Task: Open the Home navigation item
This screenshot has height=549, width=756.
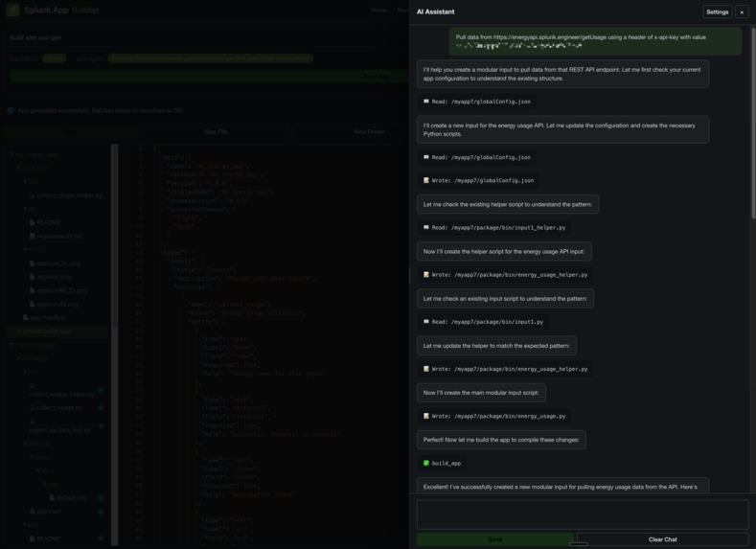Action: (379, 11)
